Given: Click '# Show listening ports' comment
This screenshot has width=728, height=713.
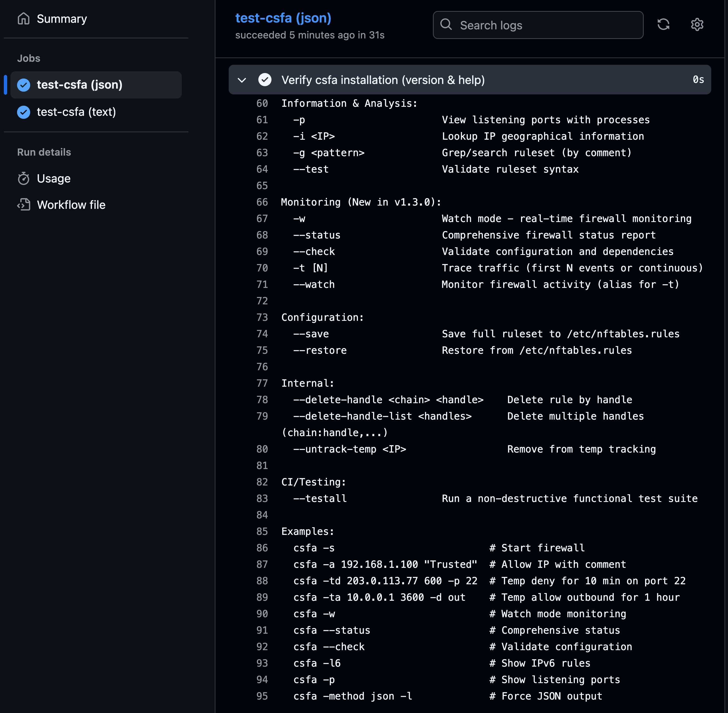Looking at the screenshot, I should [555, 680].
